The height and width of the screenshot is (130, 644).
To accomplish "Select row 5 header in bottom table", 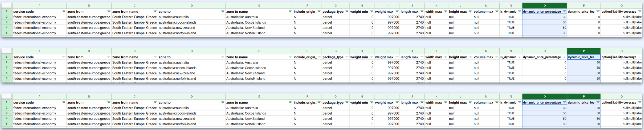I will click(7, 124).
